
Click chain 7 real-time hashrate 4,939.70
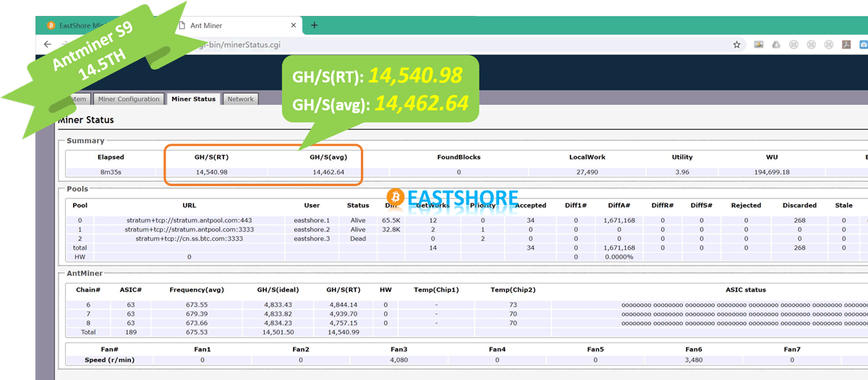(343, 314)
